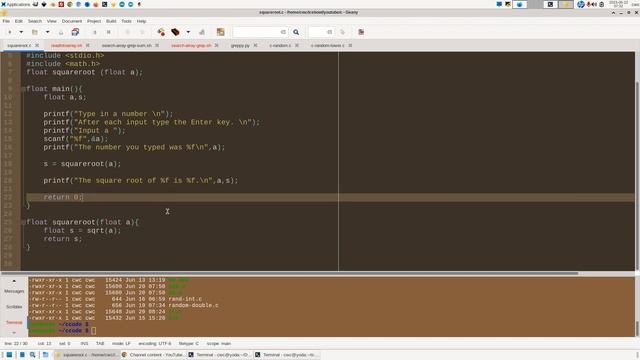This screenshot has height=360, width=640.
Task: Switch to the squareroot.c tab
Action: (19, 45)
